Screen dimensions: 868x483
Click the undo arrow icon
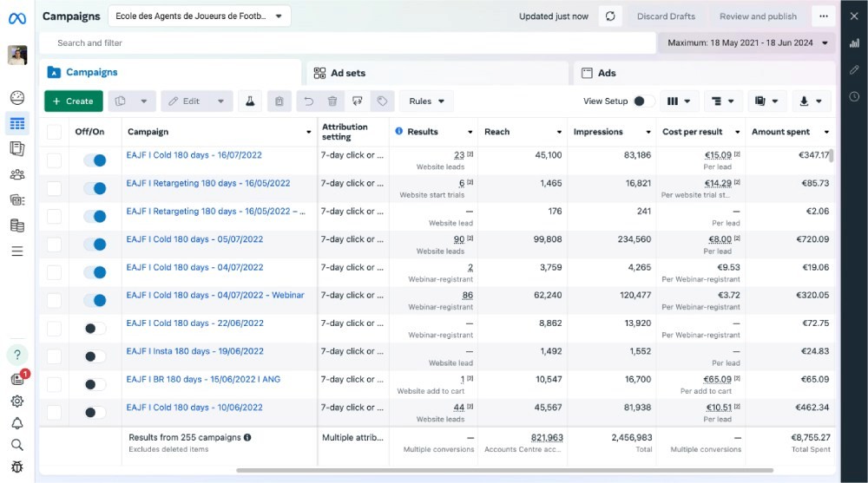click(308, 101)
